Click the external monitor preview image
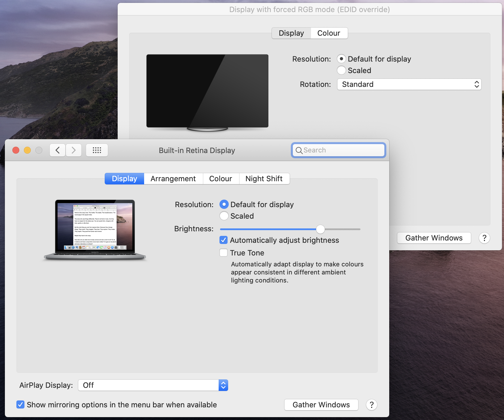The width and height of the screenshot is (504, 420). 207,91
